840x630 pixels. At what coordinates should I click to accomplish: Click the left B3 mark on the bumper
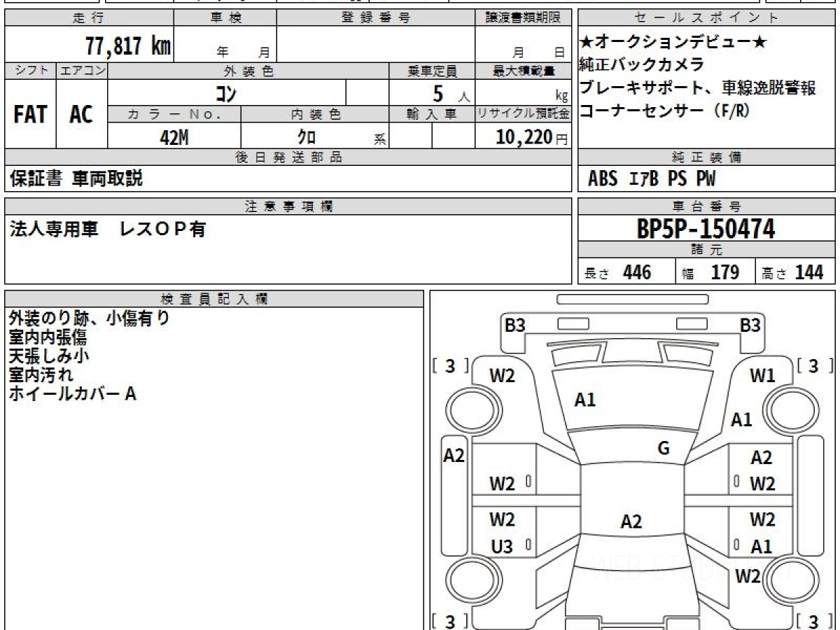click(x=515, y=325)
